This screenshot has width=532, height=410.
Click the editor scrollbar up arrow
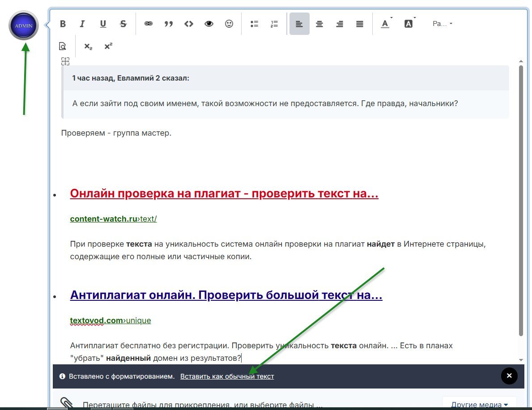(x=521, y=61)
